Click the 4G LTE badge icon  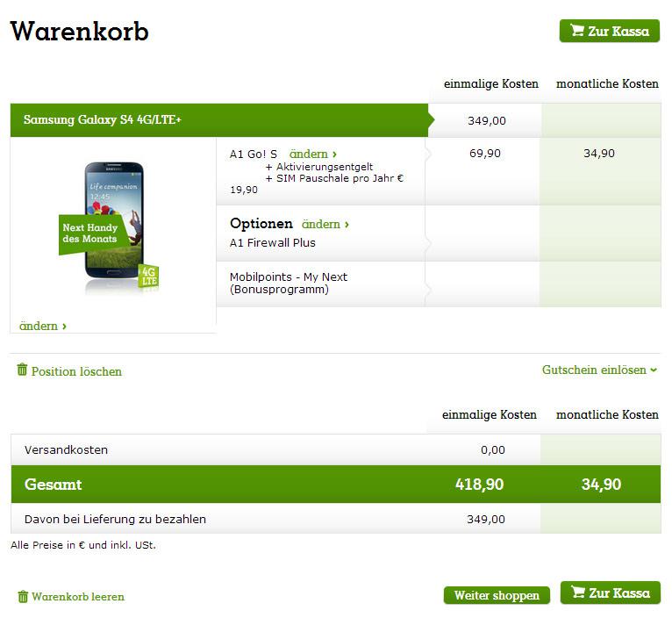149,276
